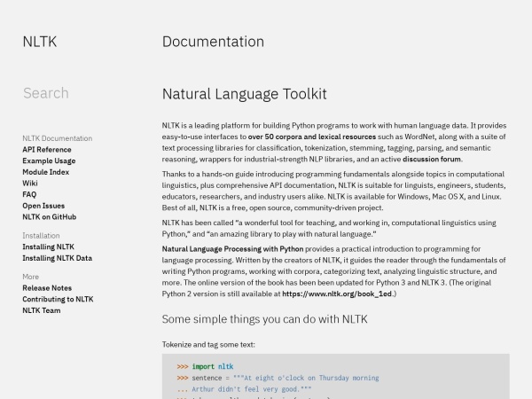View Open Issues link

pyautogui.click(x=43, y=206)
